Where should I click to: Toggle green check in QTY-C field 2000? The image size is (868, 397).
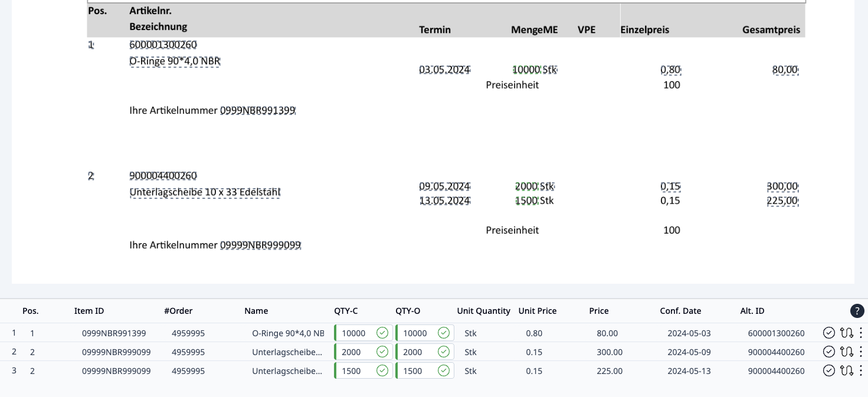click(382, 352)
